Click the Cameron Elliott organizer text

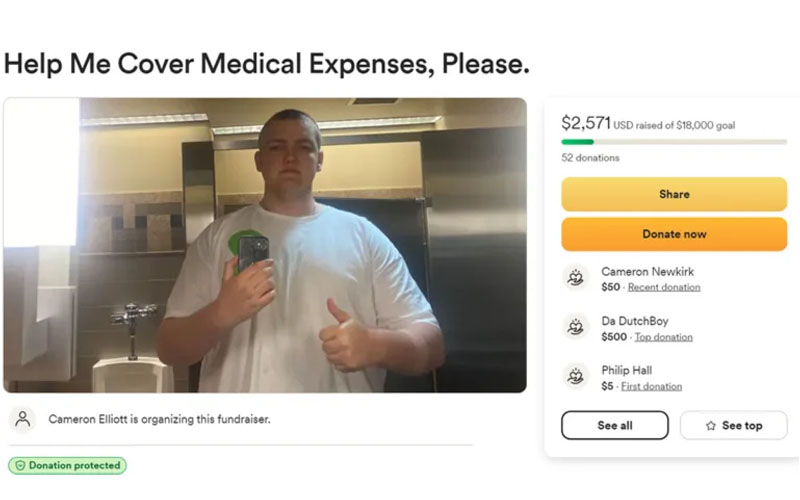click(x=159, y=419)
